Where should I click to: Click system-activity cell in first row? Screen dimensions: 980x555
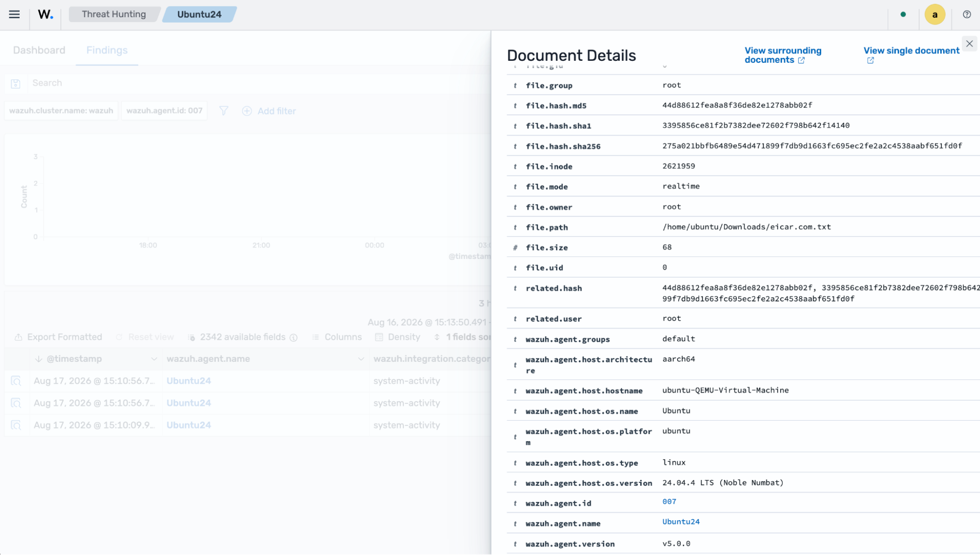coord(407,381)
